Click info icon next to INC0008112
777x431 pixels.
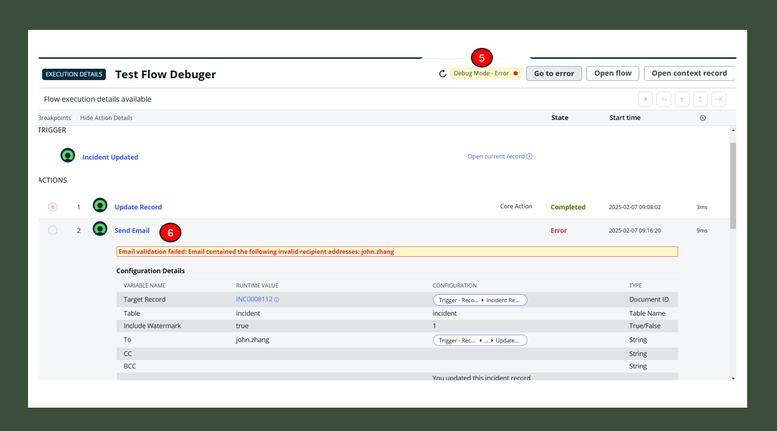277,300
